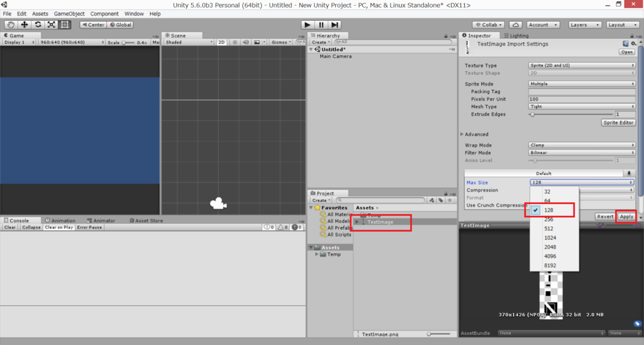The image size is (644, 345).
Task: Select the Scale tool in toolbar
Action: [52, 25]
